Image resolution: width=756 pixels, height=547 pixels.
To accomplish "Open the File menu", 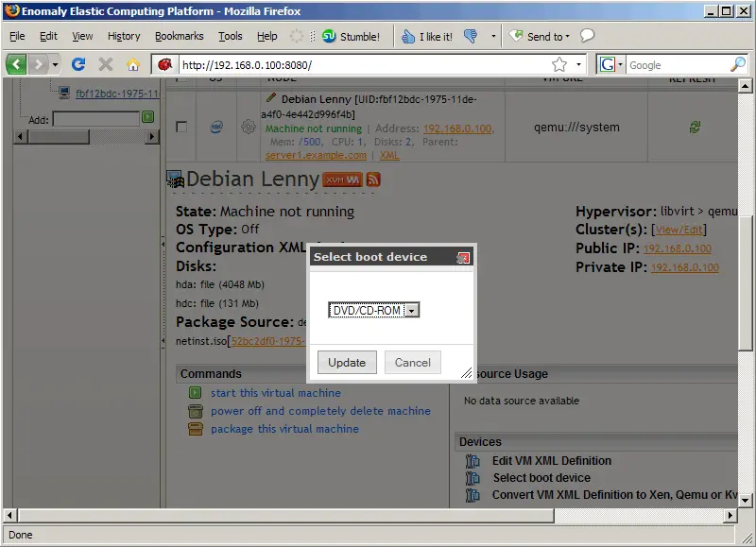I will pos(17,36).
